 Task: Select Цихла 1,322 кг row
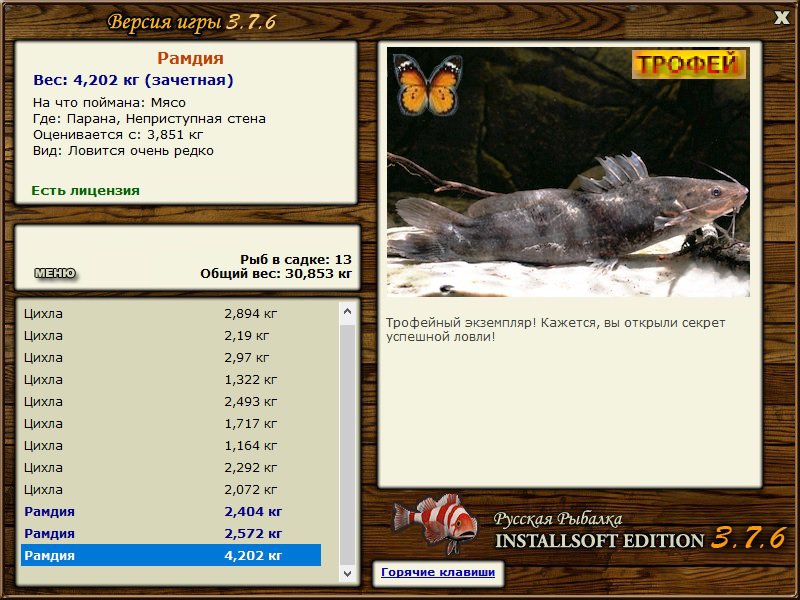point(171,379)
